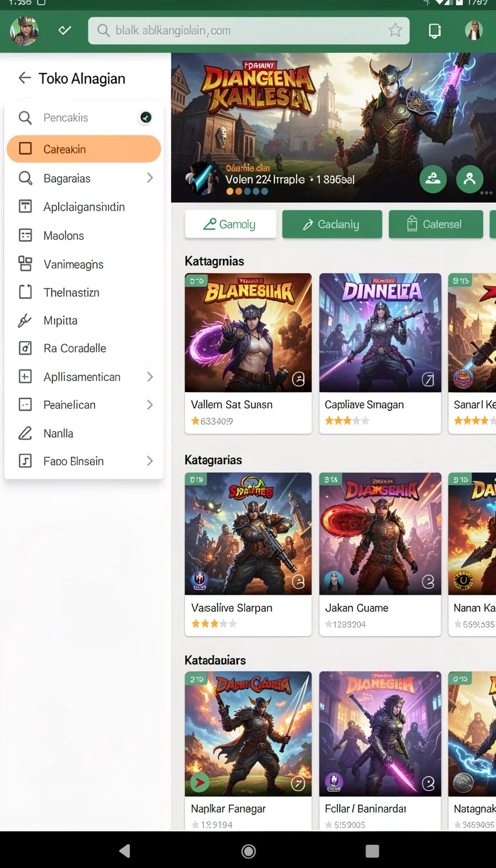Open the Vallern Sat Suasn game card

click(x=248, y=353)
